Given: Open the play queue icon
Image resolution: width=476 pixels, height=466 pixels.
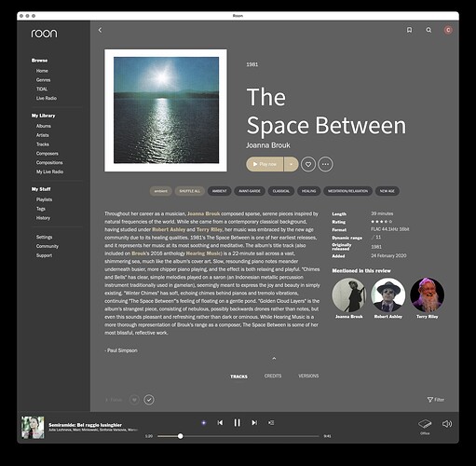Looking at the screenshot, I should click(x=271, y=422).
